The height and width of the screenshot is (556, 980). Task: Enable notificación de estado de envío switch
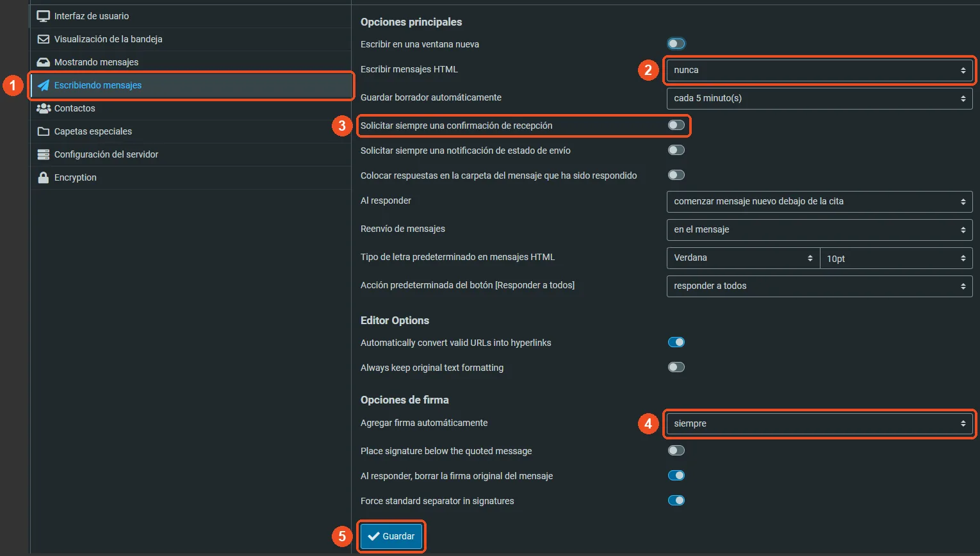click(x=676, y=150)
